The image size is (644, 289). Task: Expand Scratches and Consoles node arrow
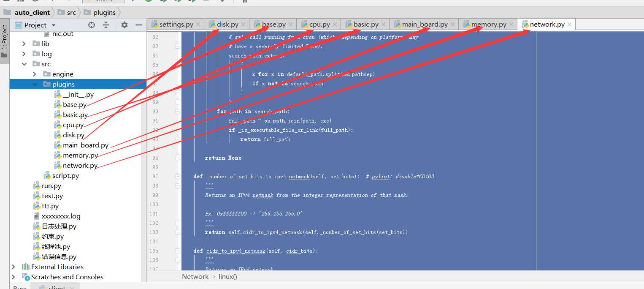pos(14,277)
